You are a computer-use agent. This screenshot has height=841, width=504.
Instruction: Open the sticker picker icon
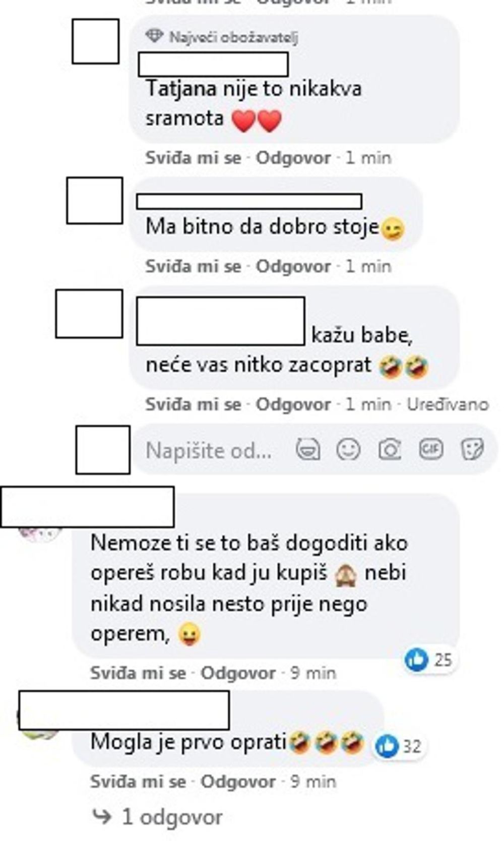point(472,449)
